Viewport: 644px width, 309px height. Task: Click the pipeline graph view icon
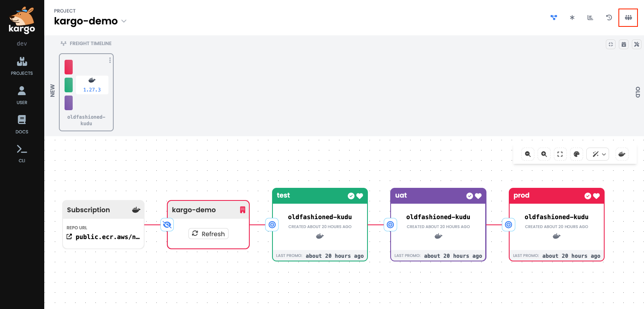[x=553, y=17]
